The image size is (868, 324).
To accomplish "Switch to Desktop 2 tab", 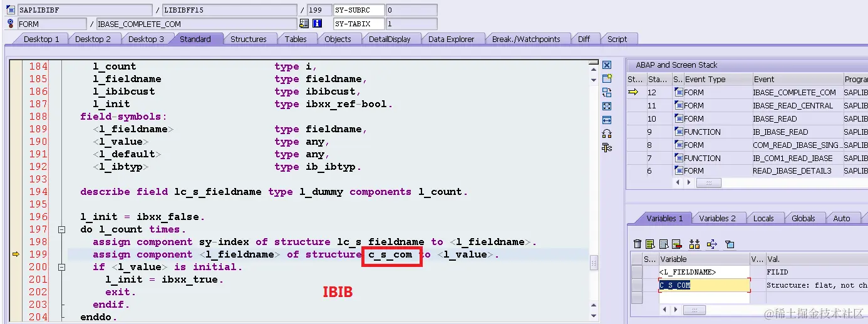I will (x=93, y=39).
